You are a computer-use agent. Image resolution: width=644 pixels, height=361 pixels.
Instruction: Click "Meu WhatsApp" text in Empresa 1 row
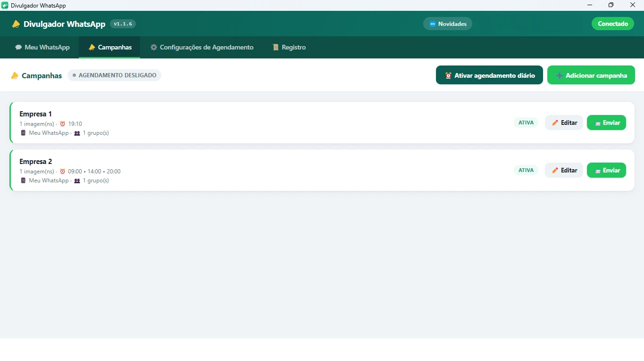coord(49,133)
